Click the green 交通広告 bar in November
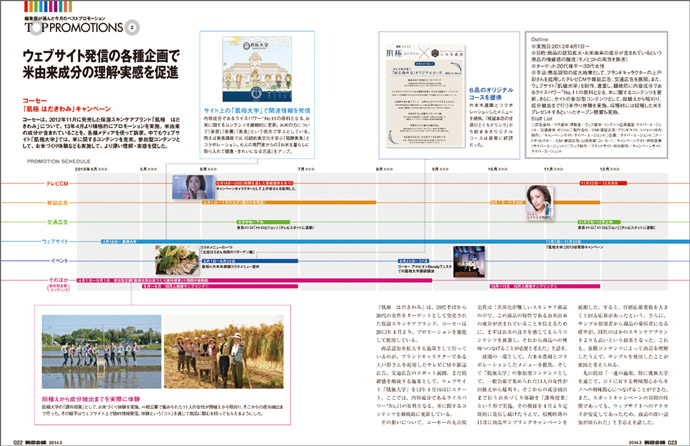Screen dimensions: 690x446 coord(599,222)
